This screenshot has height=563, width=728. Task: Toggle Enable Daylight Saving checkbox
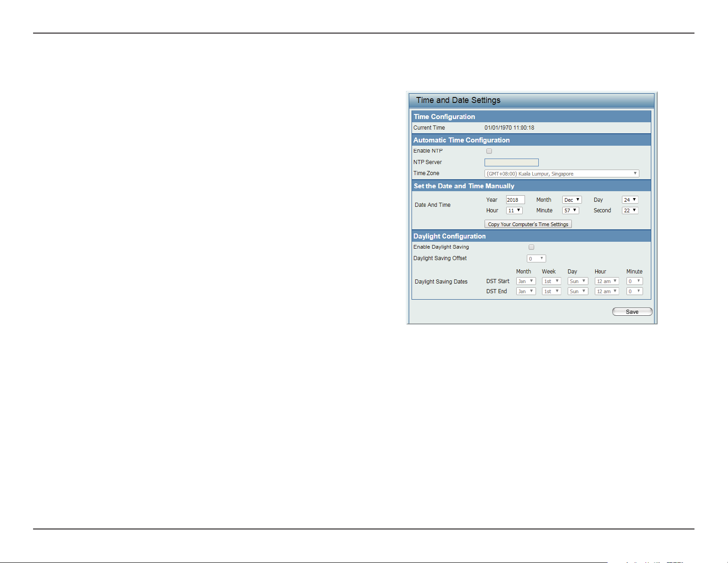[x=531, y=247]
